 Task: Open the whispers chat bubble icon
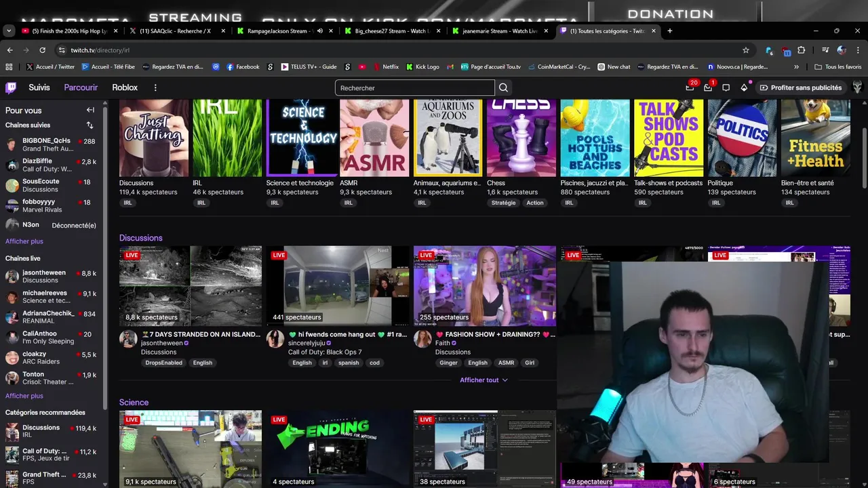click(726, 87)
